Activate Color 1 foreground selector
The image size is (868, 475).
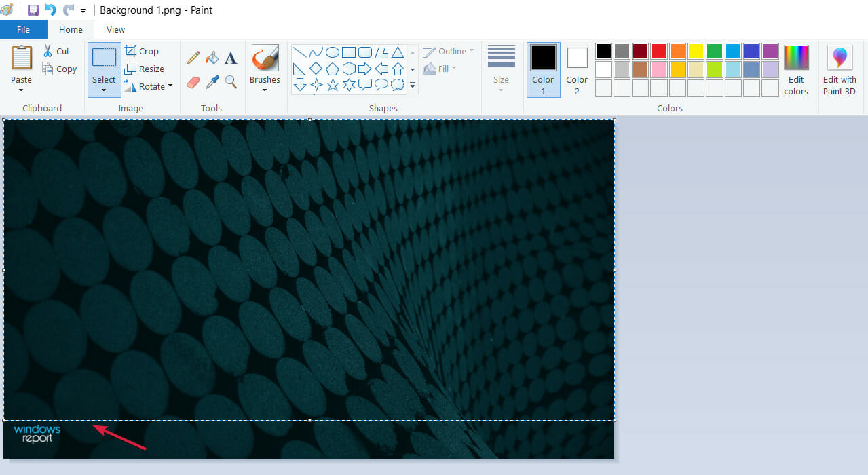click(x=543, y=70)
